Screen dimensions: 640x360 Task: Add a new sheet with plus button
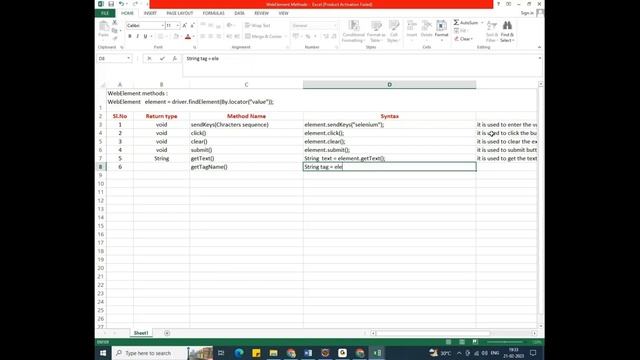pyautogui.click(x=167, y=333)
